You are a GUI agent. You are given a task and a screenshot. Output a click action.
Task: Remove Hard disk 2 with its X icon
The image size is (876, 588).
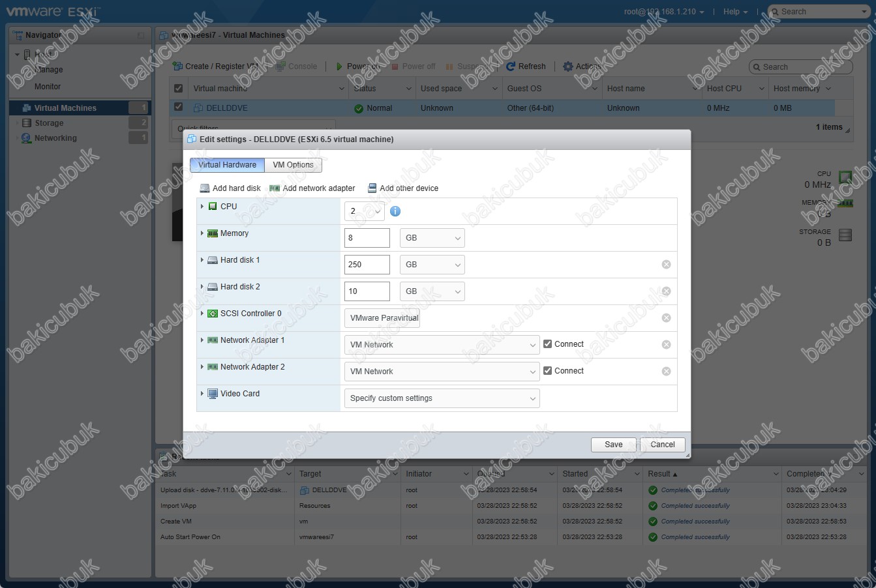click(666, 291)
